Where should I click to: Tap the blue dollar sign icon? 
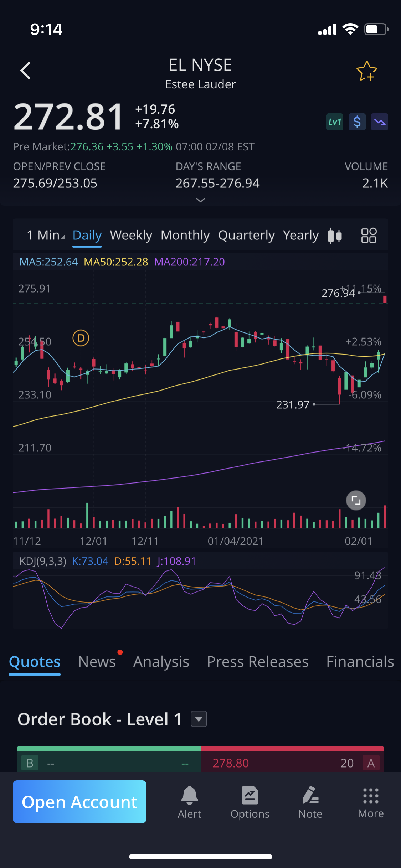pyautogui.click(x=357, y=122)
